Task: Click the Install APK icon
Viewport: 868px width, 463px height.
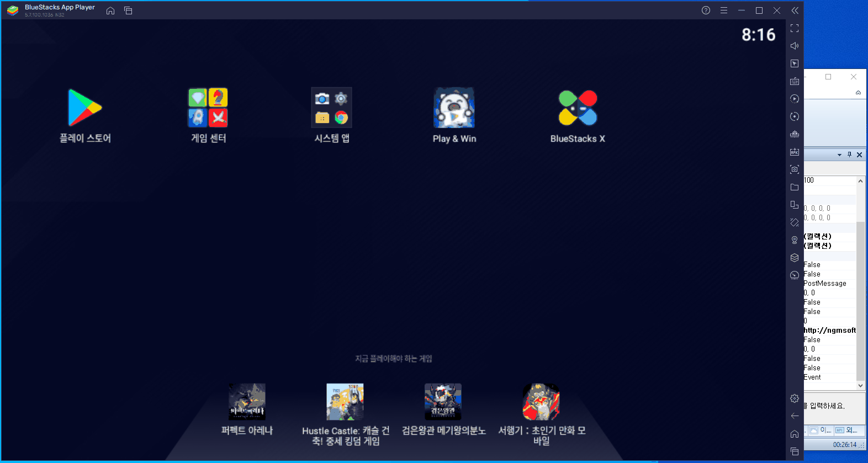Action: (x=795, y=152)
